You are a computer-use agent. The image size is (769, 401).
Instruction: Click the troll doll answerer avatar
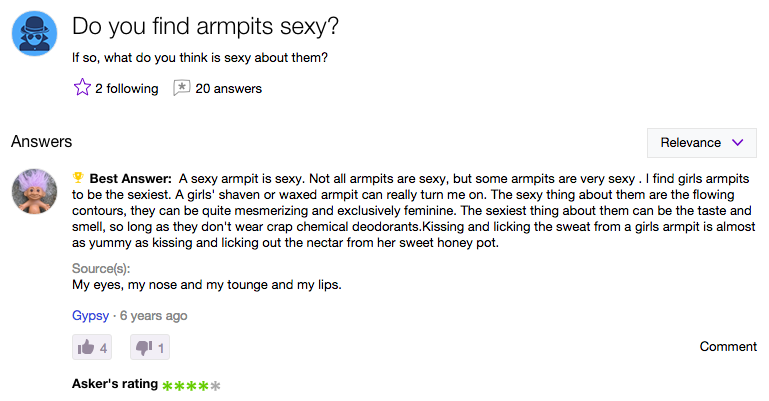34,192
